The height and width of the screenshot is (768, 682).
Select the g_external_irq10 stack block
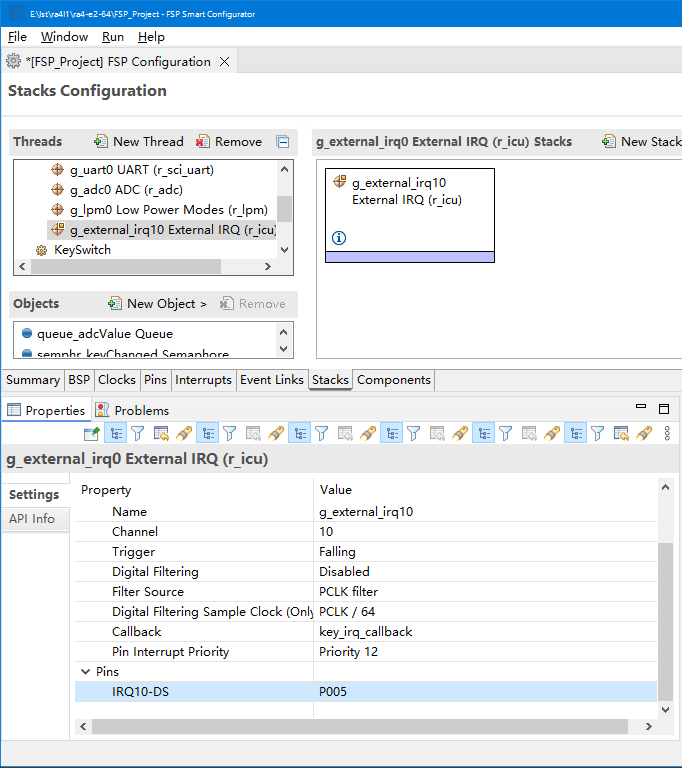410,215
